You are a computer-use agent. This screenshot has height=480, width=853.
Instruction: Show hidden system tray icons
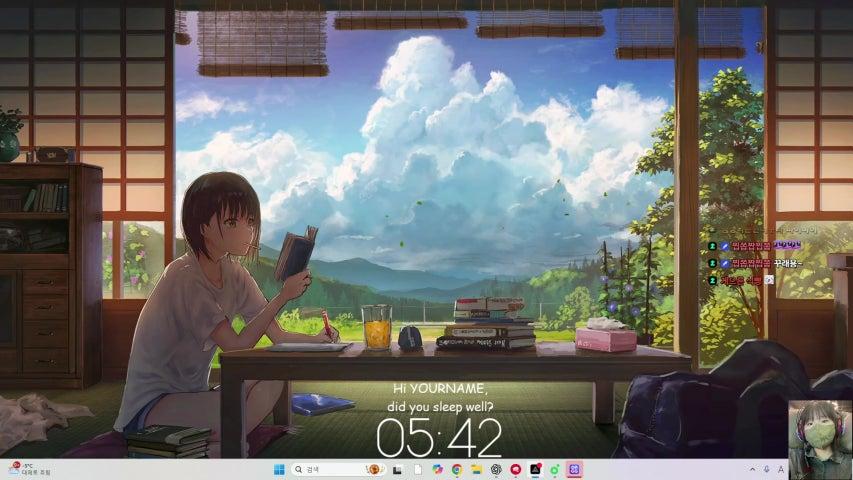tap(753, 469)
